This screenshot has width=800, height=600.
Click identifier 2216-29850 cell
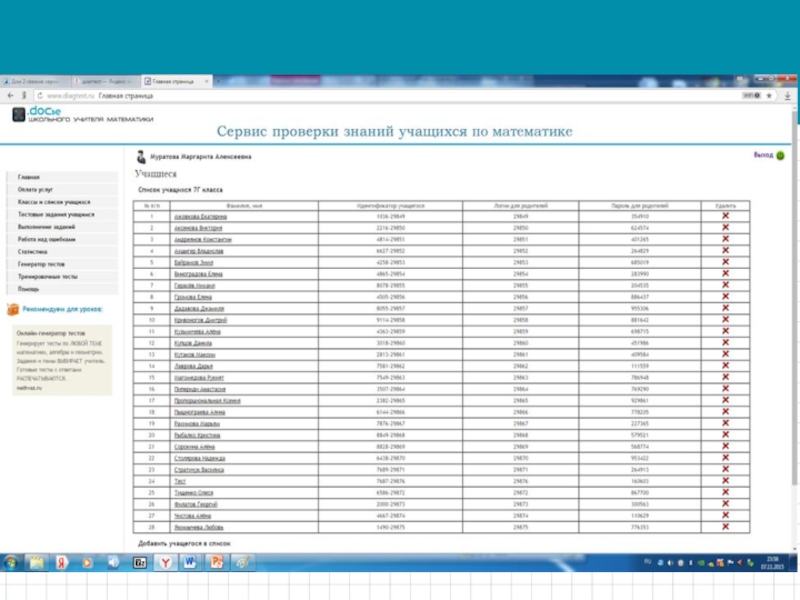tap(390, 228)
